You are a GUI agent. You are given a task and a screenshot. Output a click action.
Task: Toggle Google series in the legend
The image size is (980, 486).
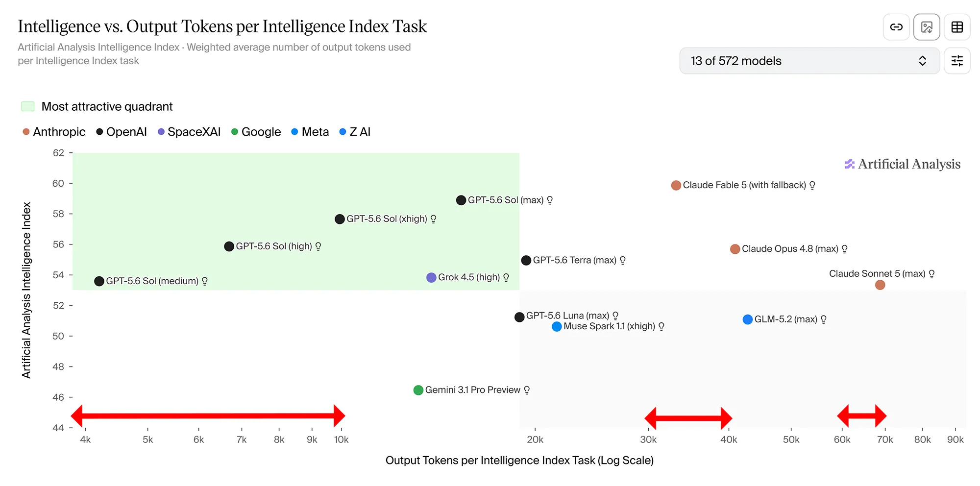pyautogui.click(x=256, y=132)
